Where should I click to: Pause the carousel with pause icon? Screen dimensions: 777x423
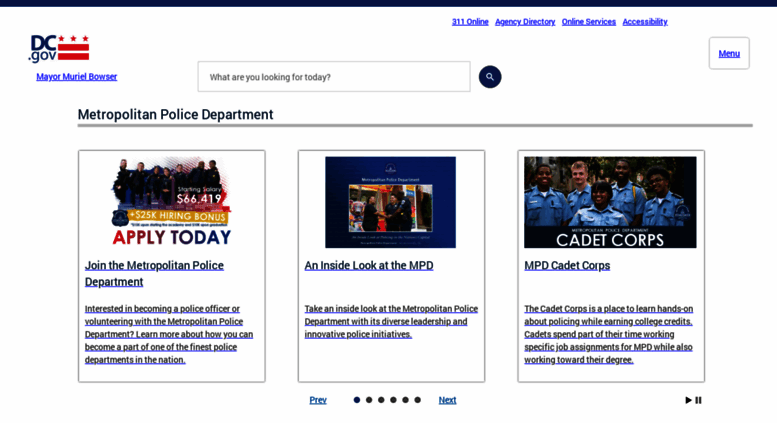pos(698,400)
